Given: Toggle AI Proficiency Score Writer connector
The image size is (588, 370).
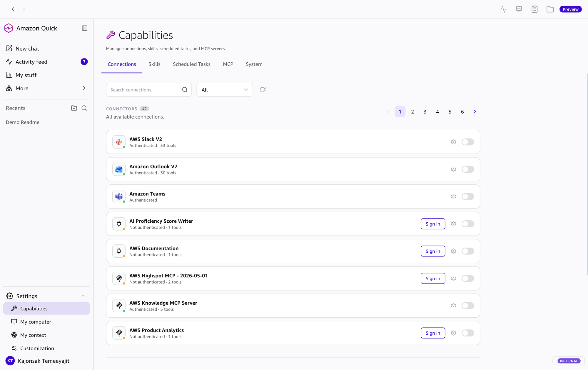Looking at the screenshot, I should pos(468,224).
